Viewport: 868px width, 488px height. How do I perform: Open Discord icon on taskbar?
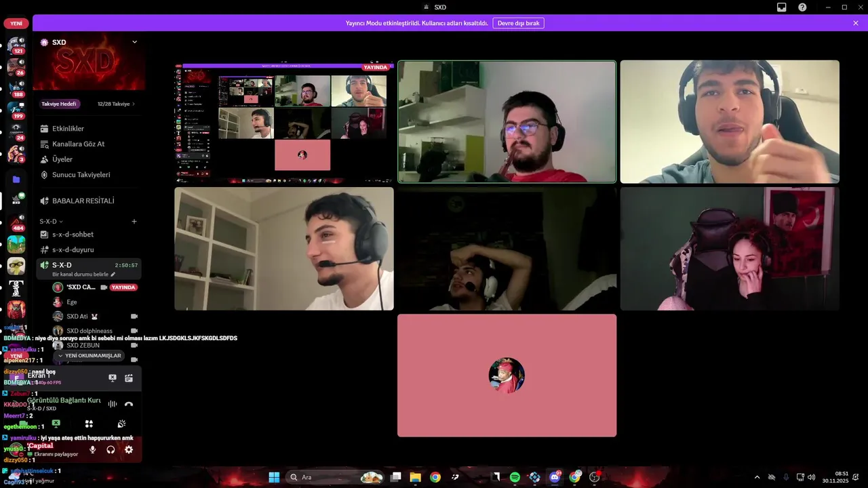(x=555, y=477)
